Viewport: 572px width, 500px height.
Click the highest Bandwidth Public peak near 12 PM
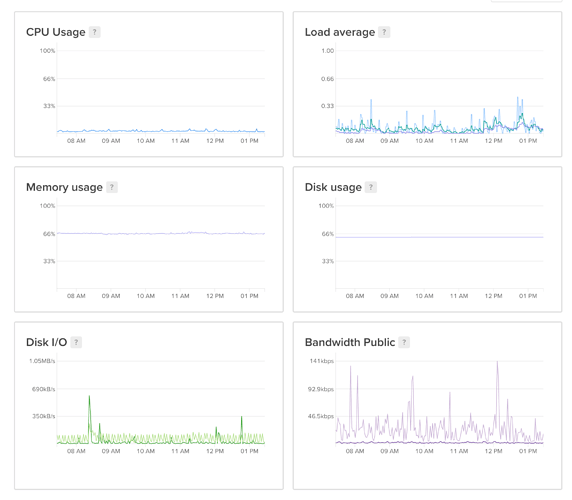click(x=497, y=362)
